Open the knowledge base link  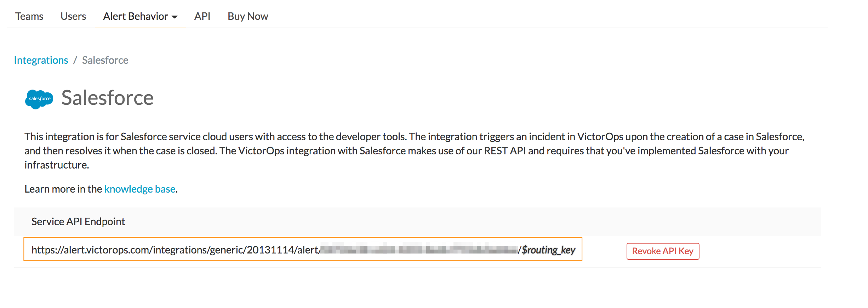point(140,189)
